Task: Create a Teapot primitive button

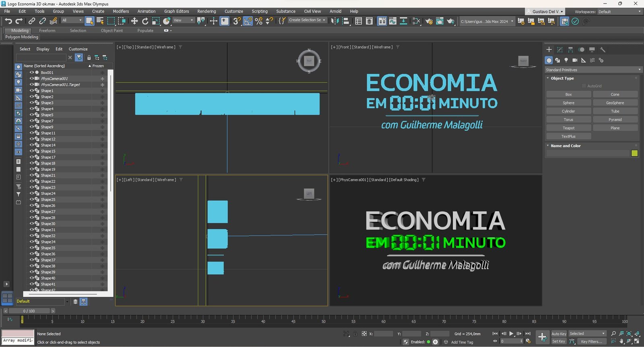Action: pos(568,128)
